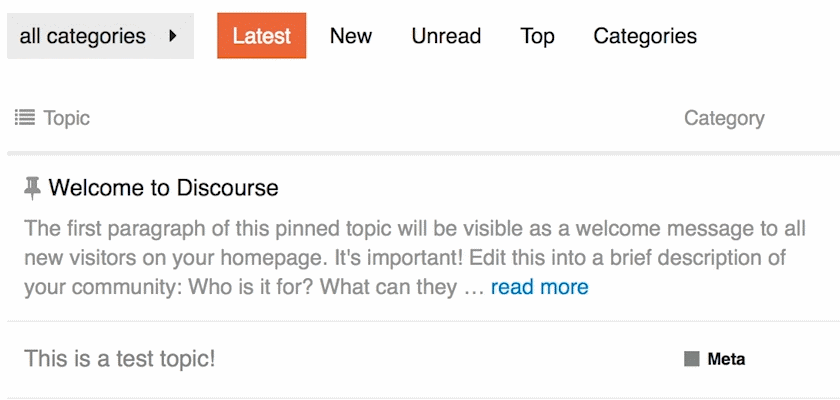Viewport: 840px width, 400px height.
Task: Click the pushpin icon to unpin the topic
Action: [x=32, y=188]
